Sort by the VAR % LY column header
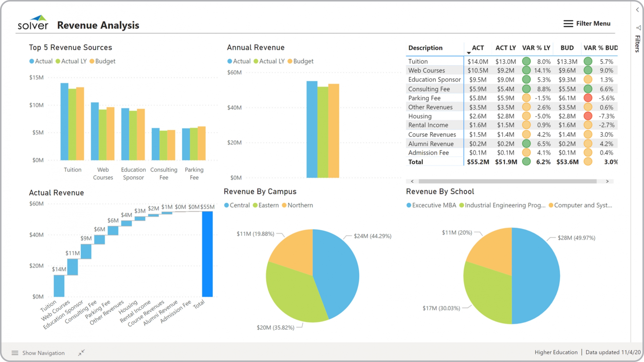The width and height of the screenshot is (644, 362). 536,48
